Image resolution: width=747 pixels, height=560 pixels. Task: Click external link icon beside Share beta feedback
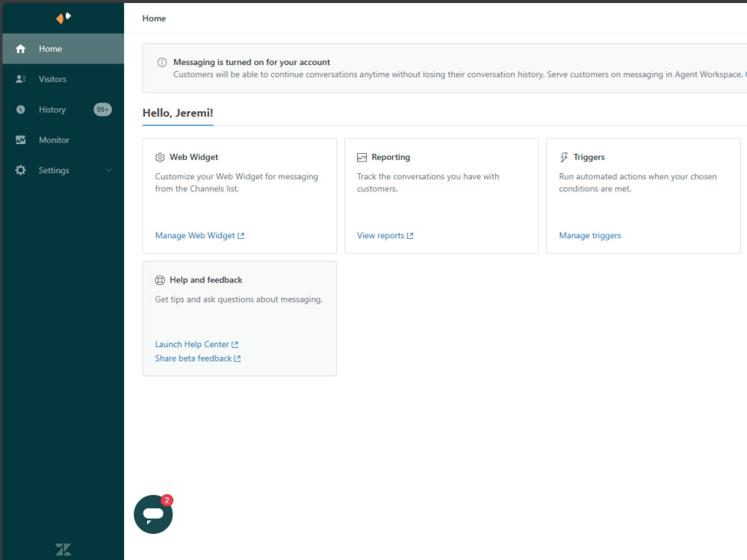(x=238, y=358)
